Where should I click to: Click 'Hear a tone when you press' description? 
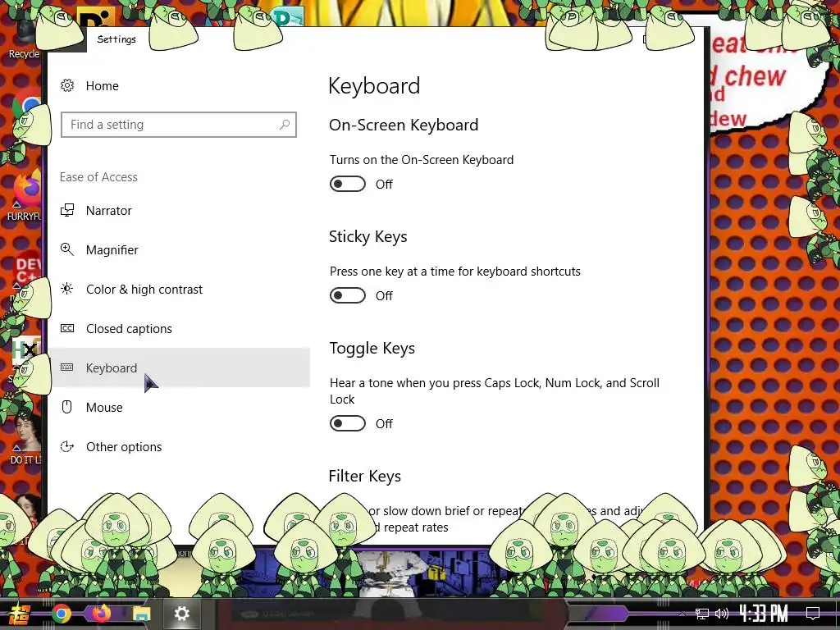(495, 391)
